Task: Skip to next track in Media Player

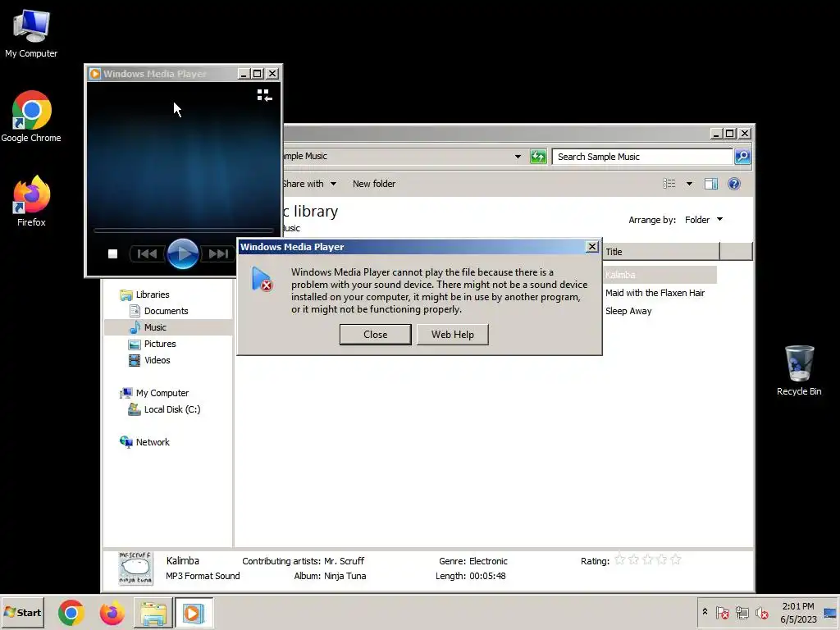Action: pyautogui.click(x=218, y=254)
